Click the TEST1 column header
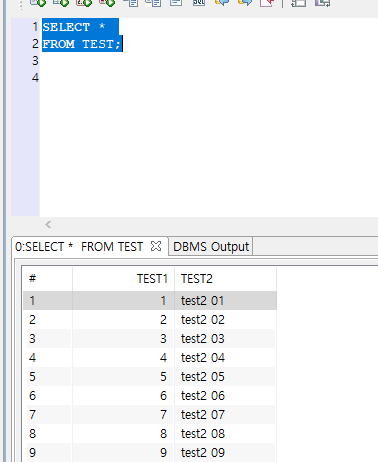 click(x=123, y=279)
